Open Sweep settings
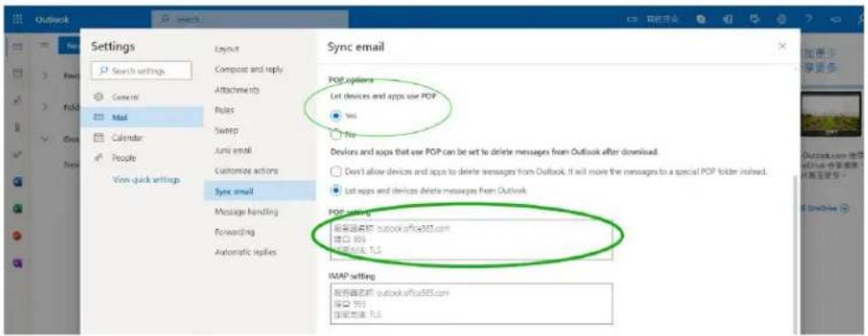 (x=226, y=130)
